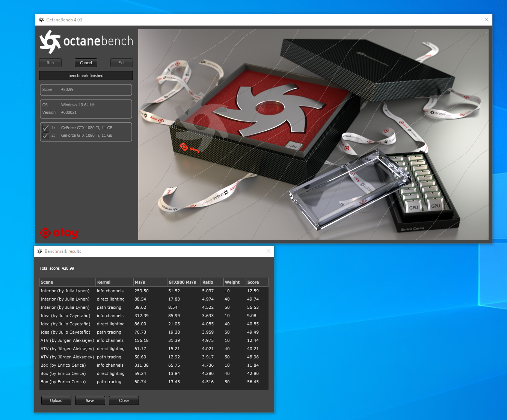Image resolution: width=507 pixels, height=420 pixels.
Task: Click the rendered benchmark scene preview image
Action: tap(313, 134)
